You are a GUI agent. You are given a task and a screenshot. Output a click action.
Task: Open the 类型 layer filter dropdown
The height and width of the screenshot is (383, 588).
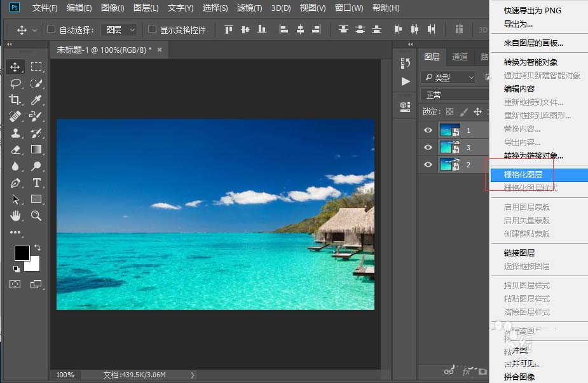(x=448, y=77)
